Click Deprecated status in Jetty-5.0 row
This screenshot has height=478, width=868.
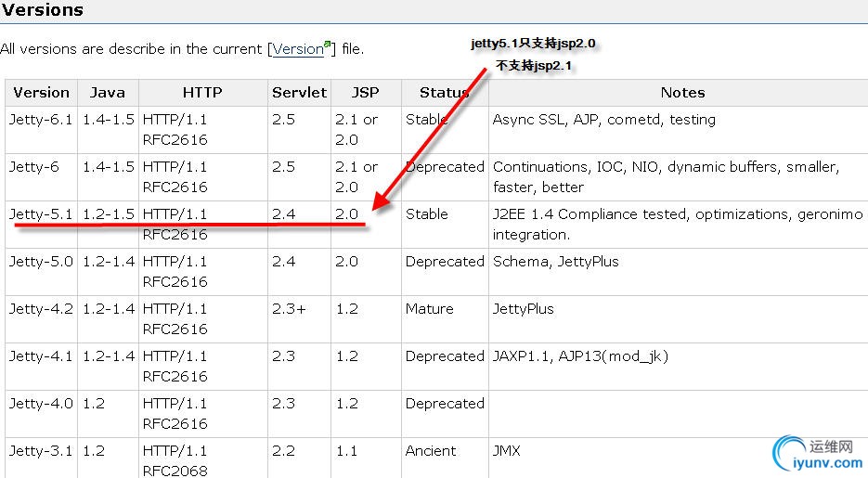click(x=445, y=262)
